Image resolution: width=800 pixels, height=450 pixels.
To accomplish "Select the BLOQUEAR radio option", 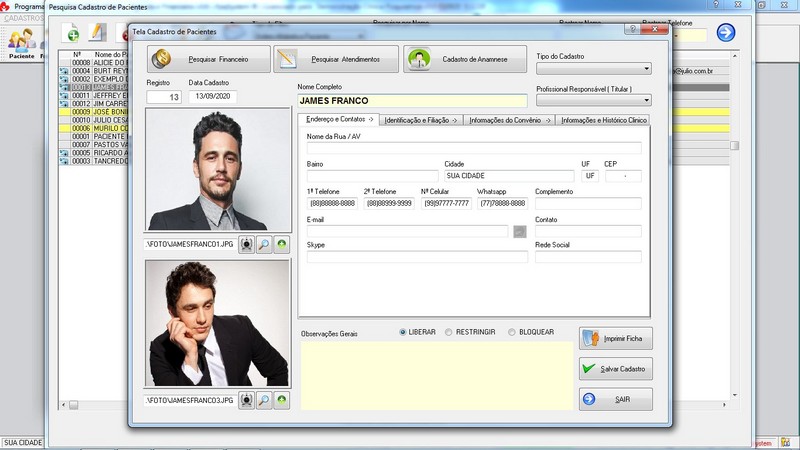I will click(512, 332).
